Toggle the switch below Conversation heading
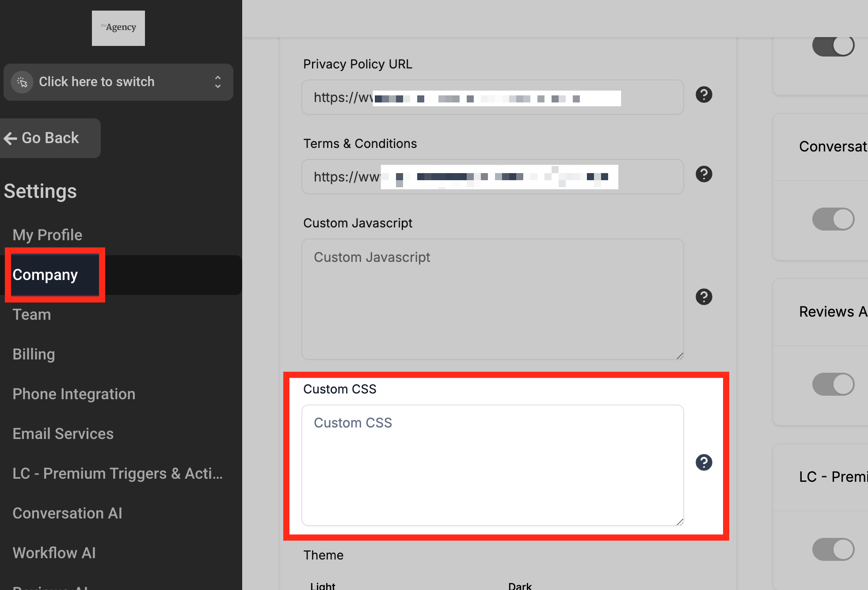Image resolution: width=868 pixels, height=590 pixels. point(833,219)
